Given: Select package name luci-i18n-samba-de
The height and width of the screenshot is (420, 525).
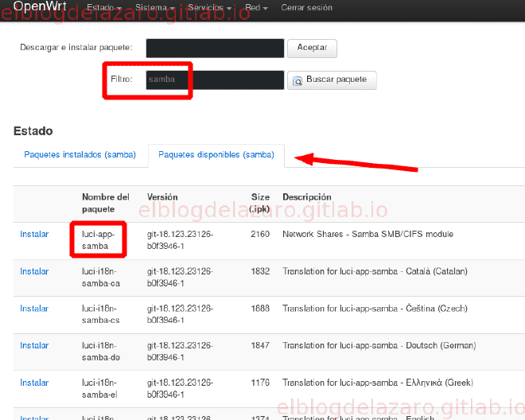Looking at the screenshot, I should pyautogui.click(x=101, y=352).
